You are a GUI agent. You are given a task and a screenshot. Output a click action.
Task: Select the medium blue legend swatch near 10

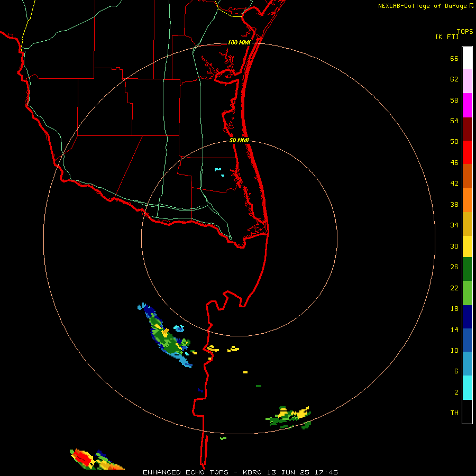[467, 340]
